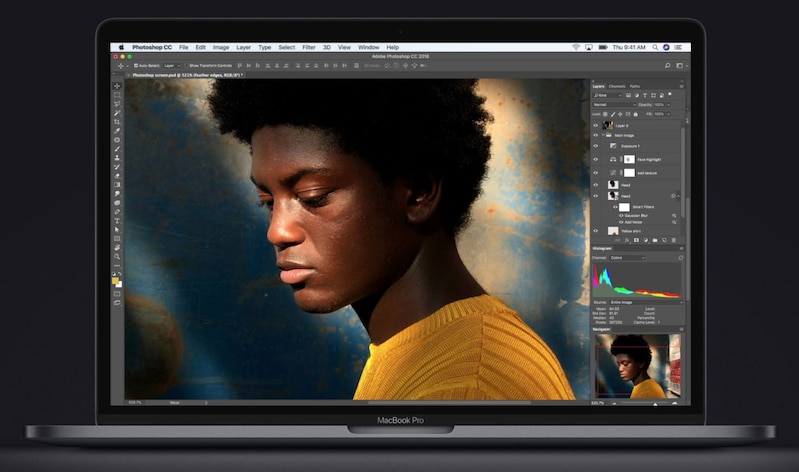Viewport: 799px width, 472px height.
Task: Select the Spot Healing Brush tool
Action: (x=117, y=140)
